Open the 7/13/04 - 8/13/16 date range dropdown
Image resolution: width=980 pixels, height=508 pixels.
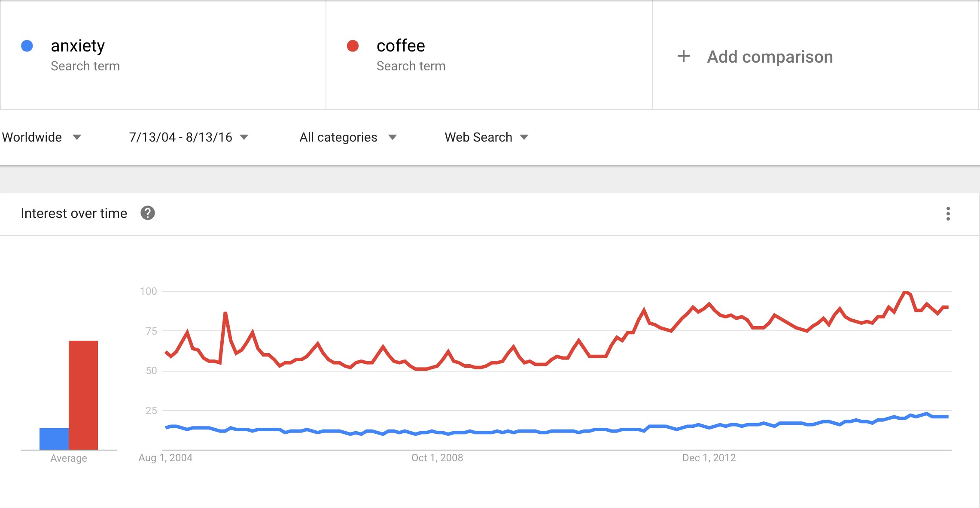click(189, 137)
